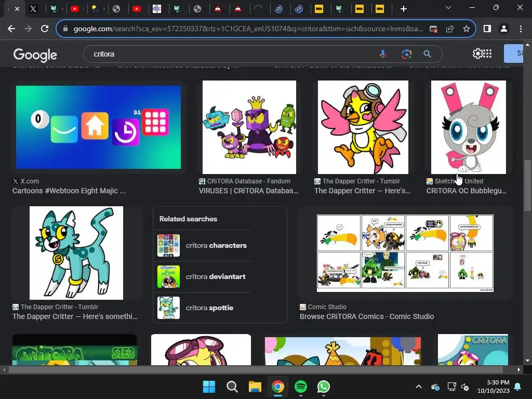Open Google quick settings gear
Screen dimensions: 532x399
click(477, 54)
